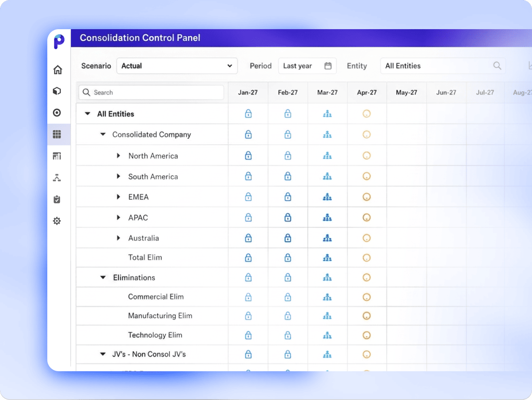Viewport: 532px width, 400px height.
Task: Click hierarchy icon for Technology Elim Mar-27
Action: [327, 336]
